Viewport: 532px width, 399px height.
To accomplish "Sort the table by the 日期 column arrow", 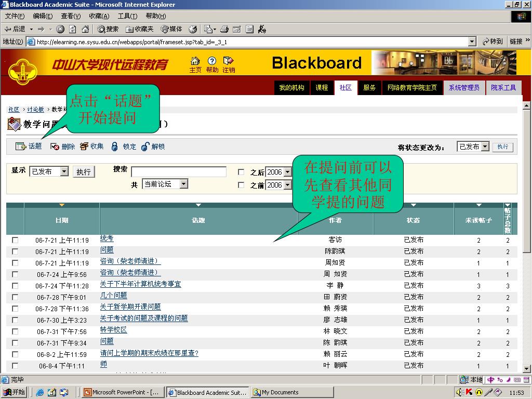I will click(x=61, y=205).
